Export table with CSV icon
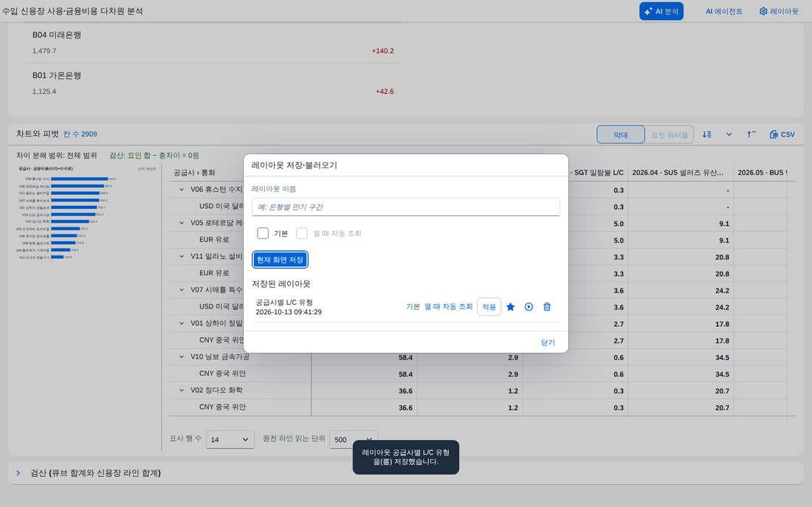The image size is (812, 507). pos(782,134)
